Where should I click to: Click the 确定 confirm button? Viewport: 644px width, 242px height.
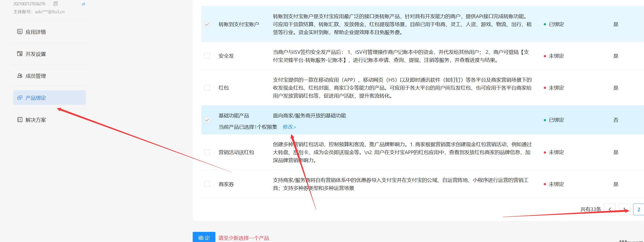click(x=204, y=237)
